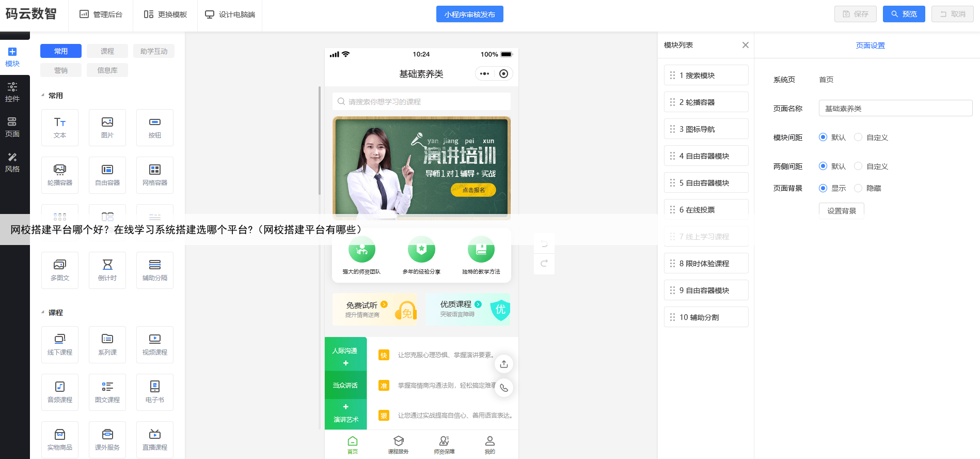Select the 视频课程 video course module
This screenshot has height=459, width=980.
[155, 344]
